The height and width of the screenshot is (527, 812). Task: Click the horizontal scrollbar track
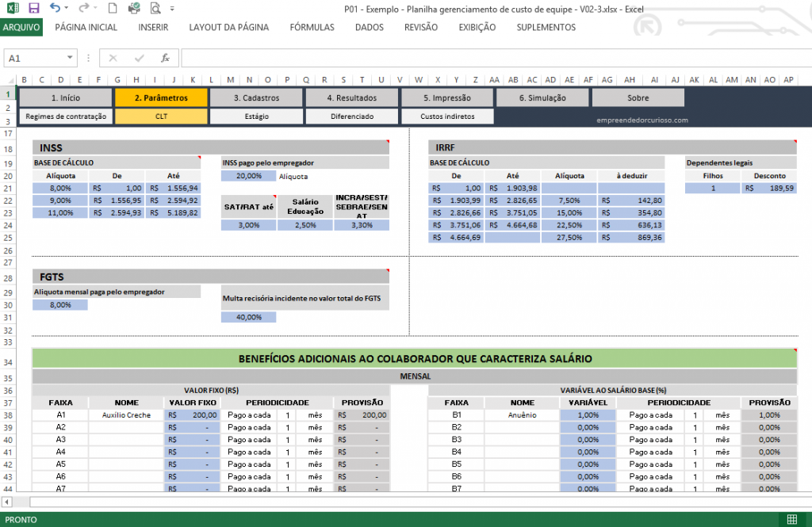[x=420, y=502]
